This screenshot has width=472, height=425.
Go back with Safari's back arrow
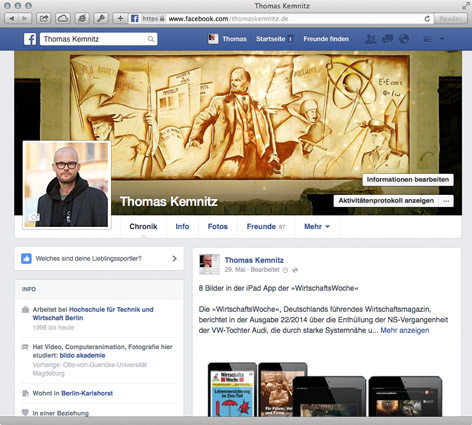click(x=11, y=19)
